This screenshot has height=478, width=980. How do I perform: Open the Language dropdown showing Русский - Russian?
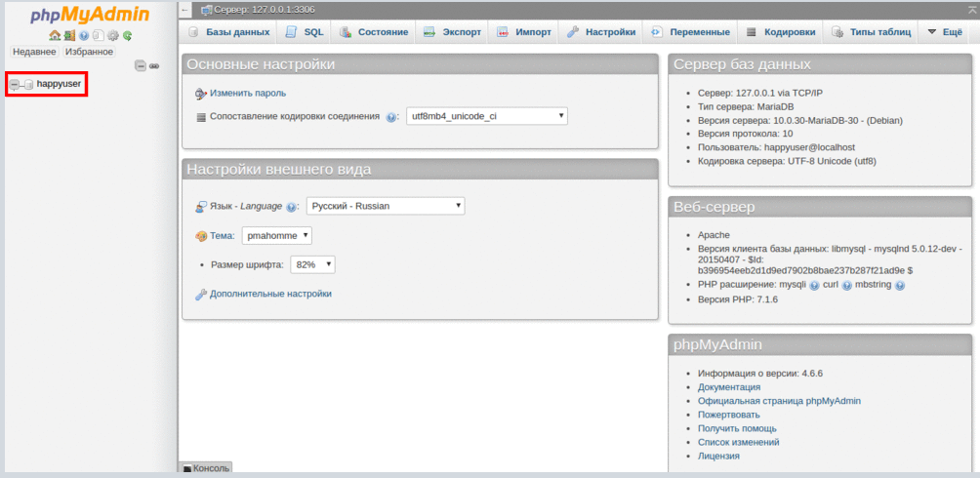386,206
